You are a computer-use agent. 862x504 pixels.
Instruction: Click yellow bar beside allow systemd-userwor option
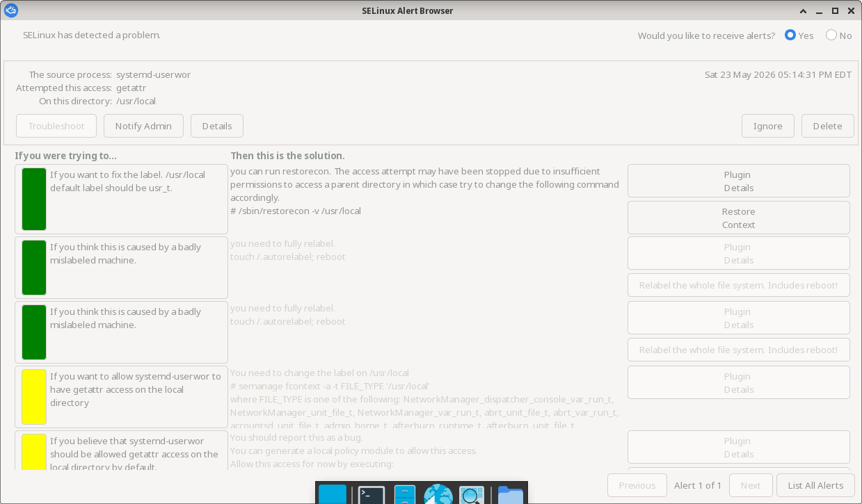tap(34, 396)
